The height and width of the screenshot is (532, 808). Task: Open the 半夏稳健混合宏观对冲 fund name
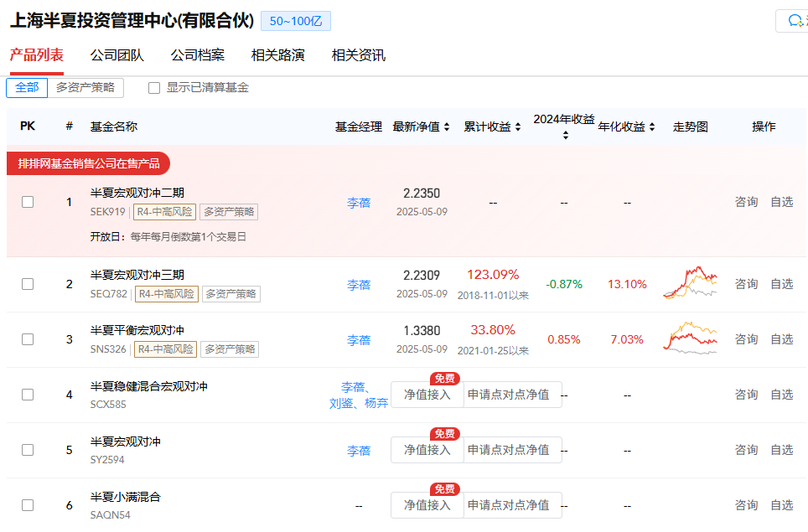coord(149,386)
